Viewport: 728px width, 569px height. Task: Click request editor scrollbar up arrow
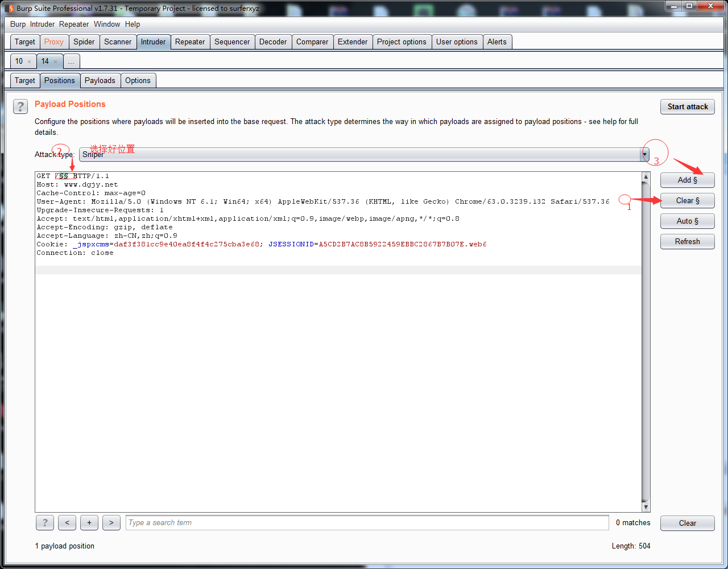click(x=646, y=177)
